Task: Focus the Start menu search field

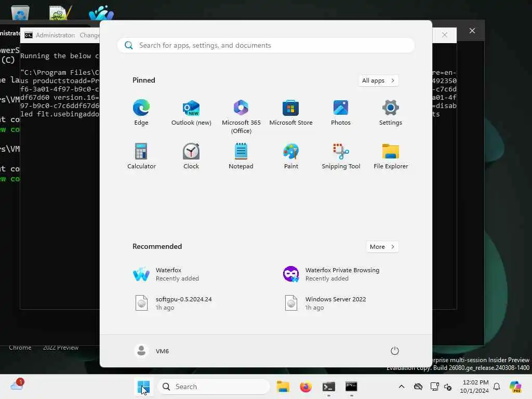Action: coord(265,45)
